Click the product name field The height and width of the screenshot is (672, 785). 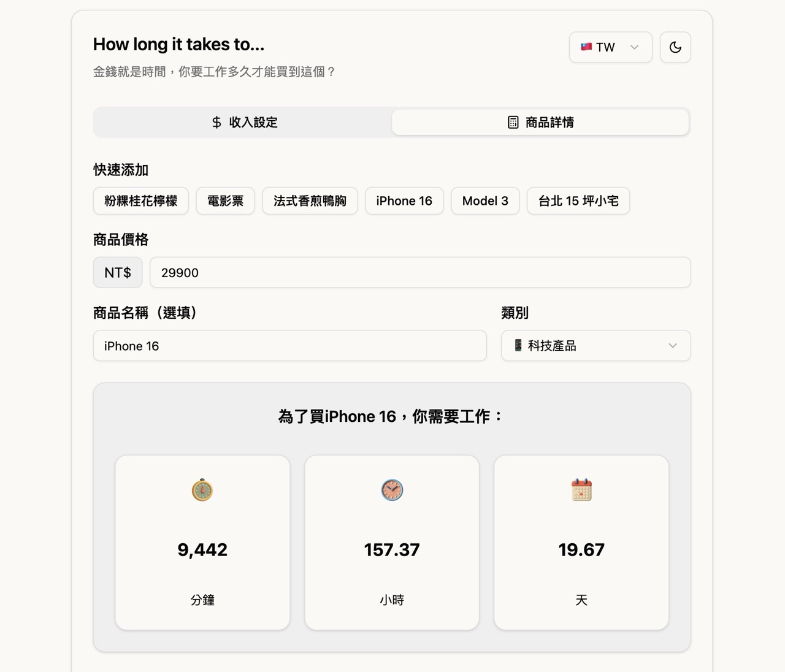tap(290, 346)
